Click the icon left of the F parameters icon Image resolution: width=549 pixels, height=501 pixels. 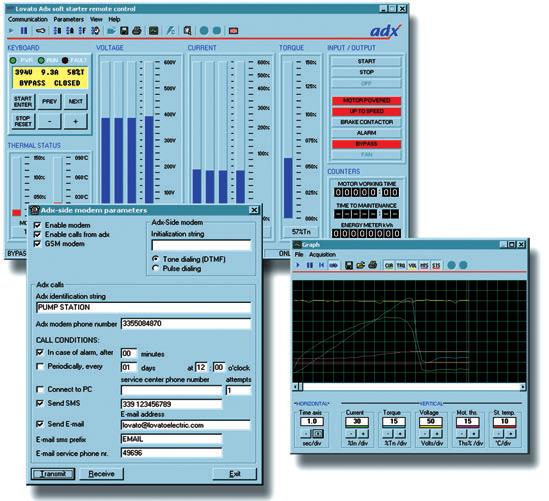[70, 31]
